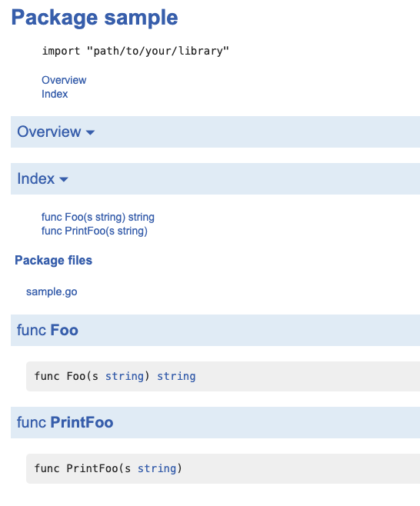Image resolution: width=420 pixels, height=506 pixels.
Task: Open the sample.go package file
Action: 52,291
